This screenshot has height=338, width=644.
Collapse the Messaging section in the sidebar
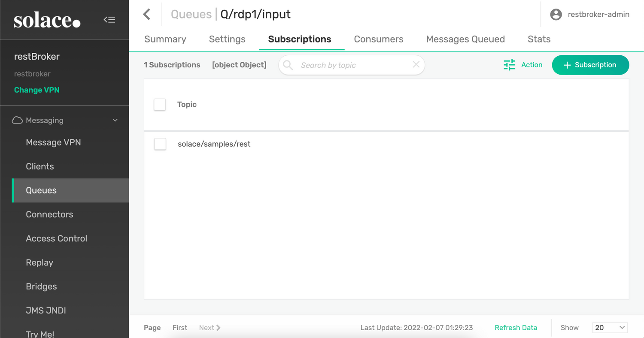[115, 120]
